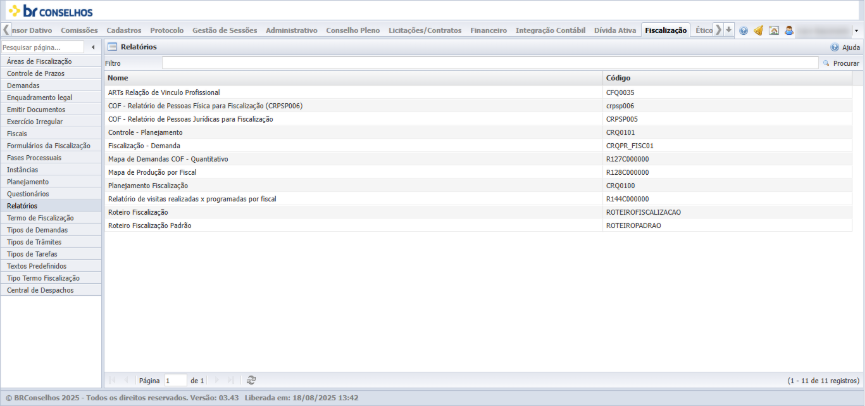Open Tipos de Tarefas in sidebar

coord(51,254)
